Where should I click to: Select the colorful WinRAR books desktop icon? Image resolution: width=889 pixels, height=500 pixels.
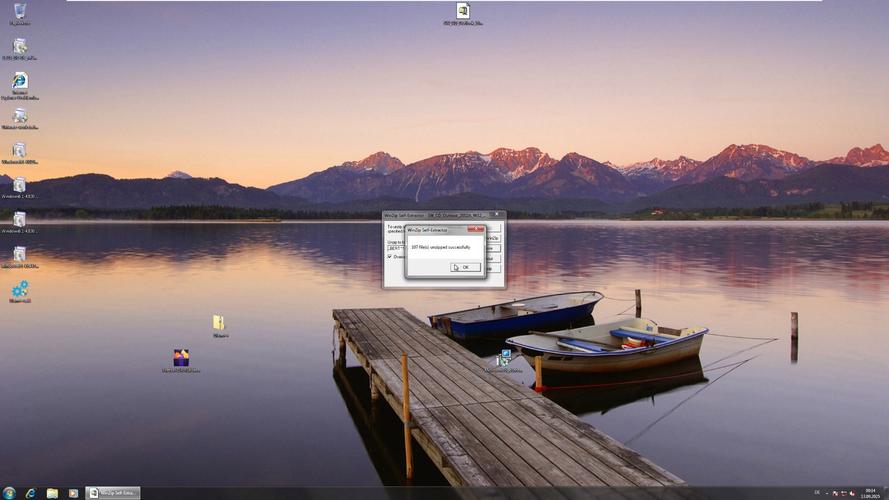click(x=181, y=361)
